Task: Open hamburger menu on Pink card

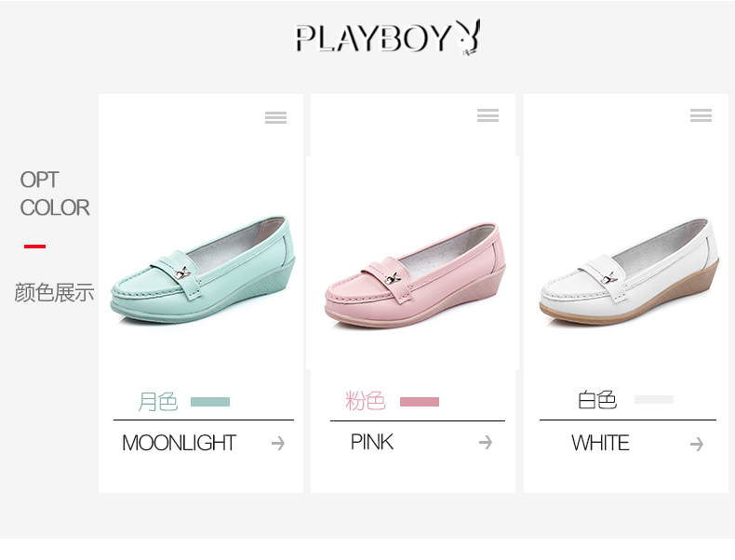Action: point(488,115)
